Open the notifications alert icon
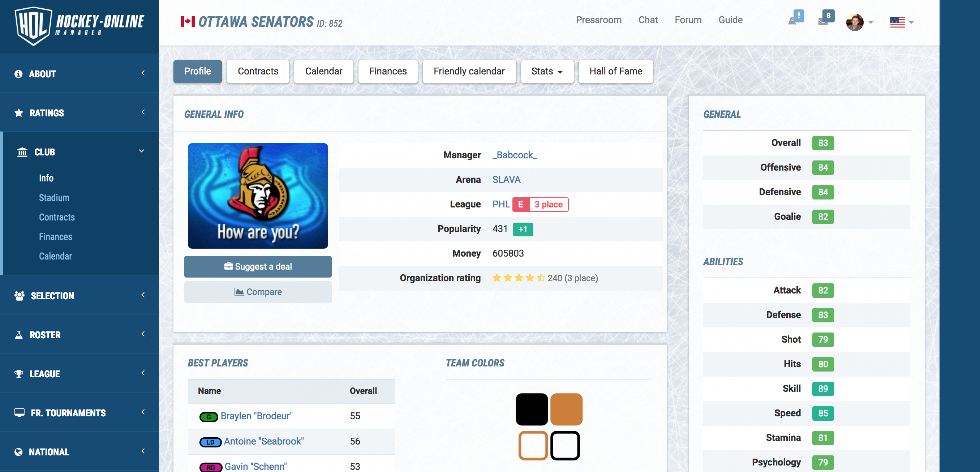 pos(796,18)
